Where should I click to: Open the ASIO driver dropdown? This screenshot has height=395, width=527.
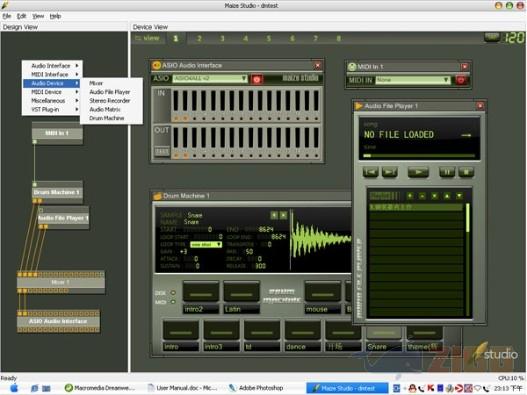pyautogui.click(x=210, y=78)
